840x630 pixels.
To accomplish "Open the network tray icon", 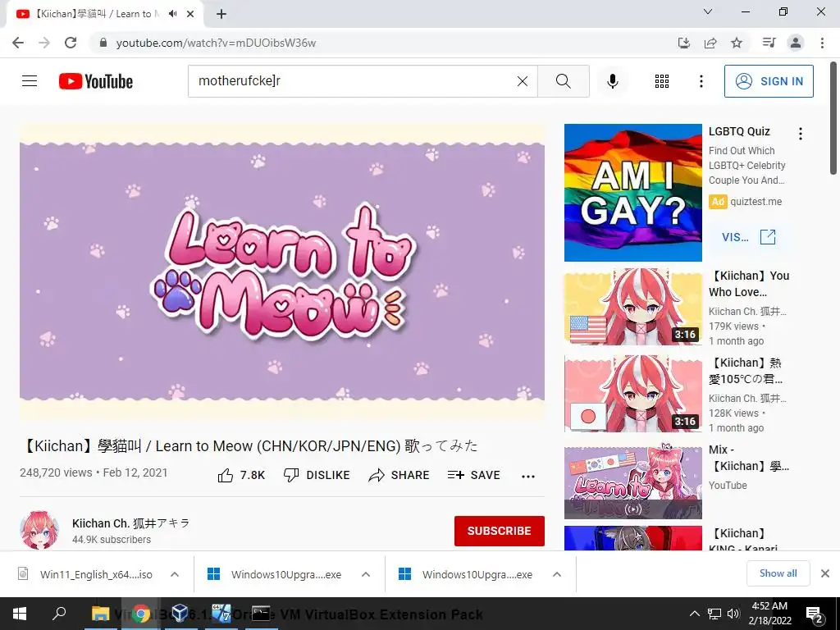I will (x=714, y=614).
